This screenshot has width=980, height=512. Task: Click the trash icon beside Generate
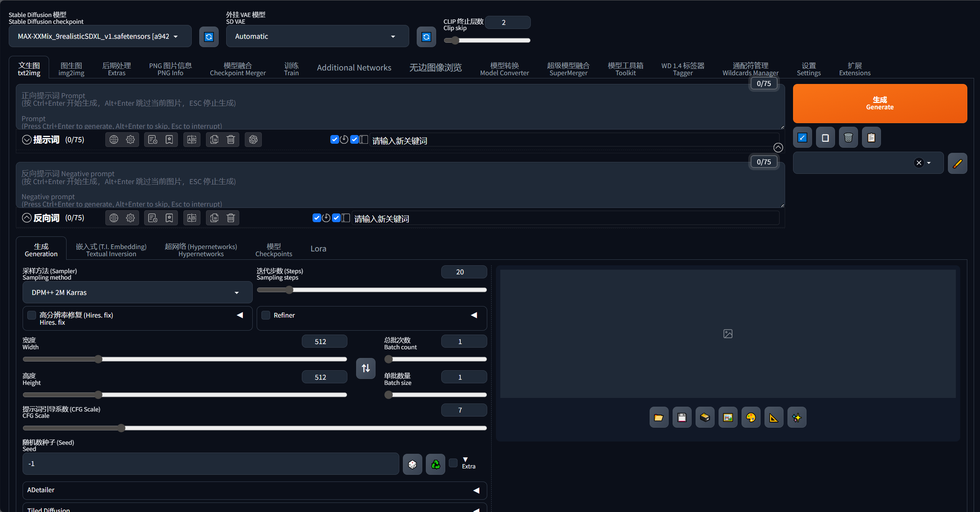pyautogui.click(x=848, y=137)
